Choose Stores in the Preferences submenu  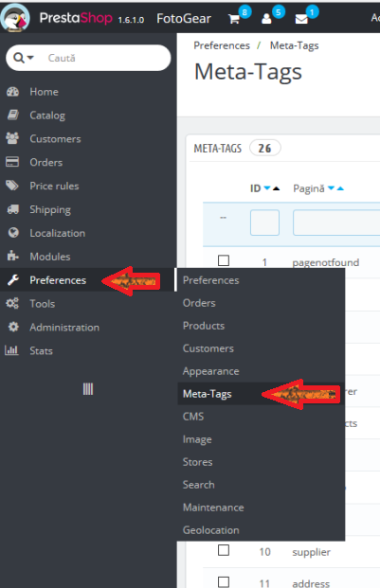point(197,462)
